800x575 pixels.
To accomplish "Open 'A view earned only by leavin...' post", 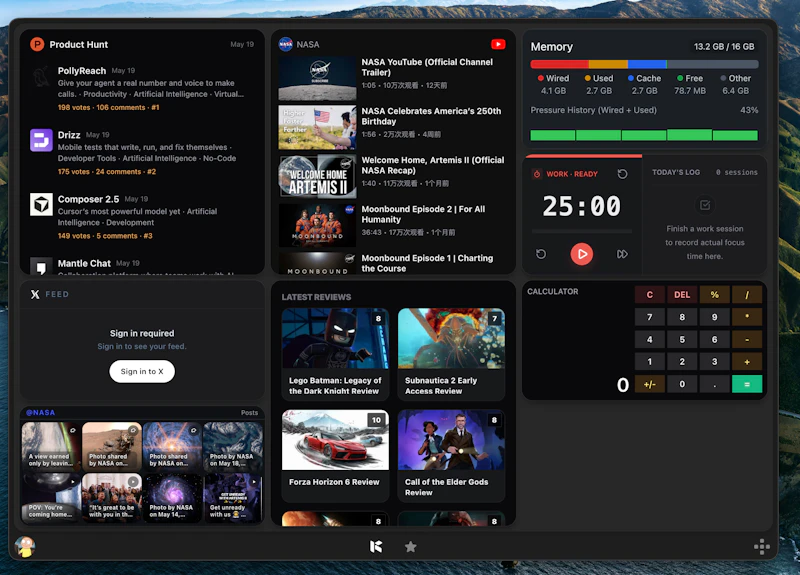I will [51, 446].
